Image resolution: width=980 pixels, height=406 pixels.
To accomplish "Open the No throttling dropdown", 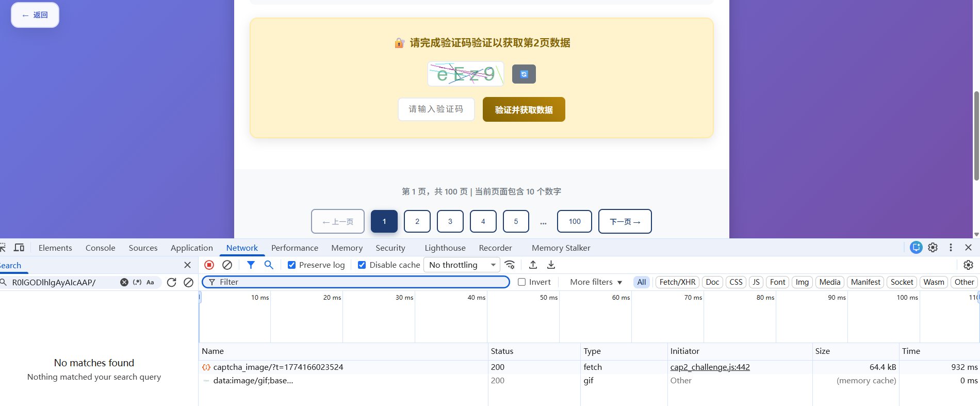I will pos(462,265).
